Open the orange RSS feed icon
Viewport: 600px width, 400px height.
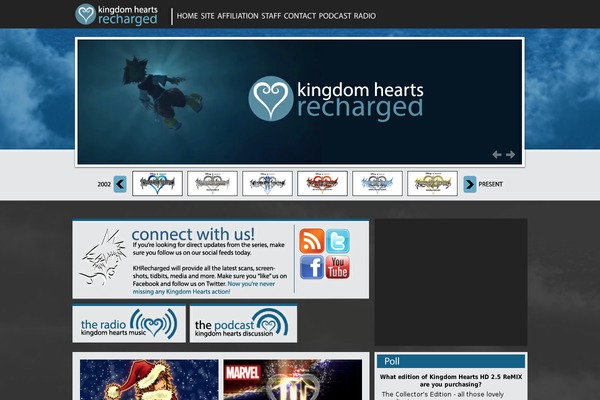(312, 241)
